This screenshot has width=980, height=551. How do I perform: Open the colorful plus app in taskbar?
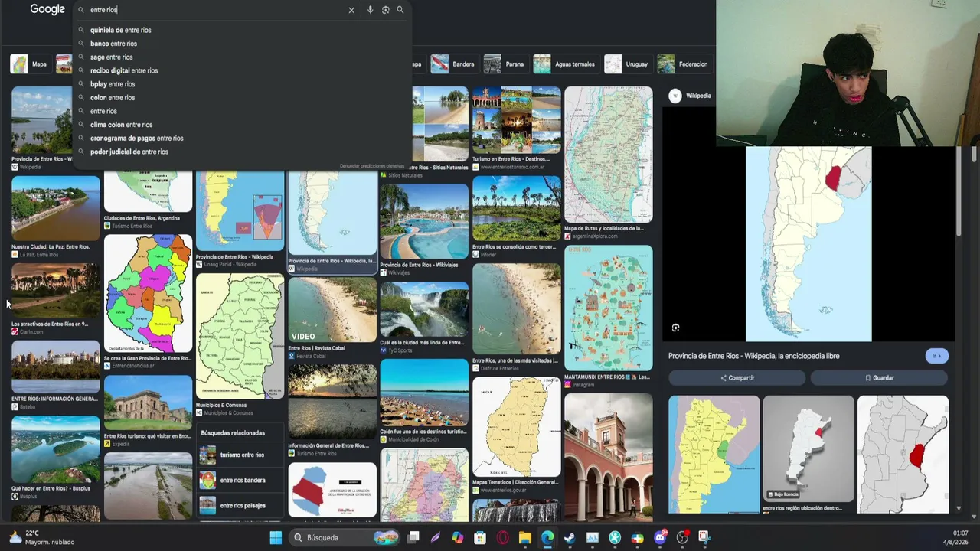(637, 537)
